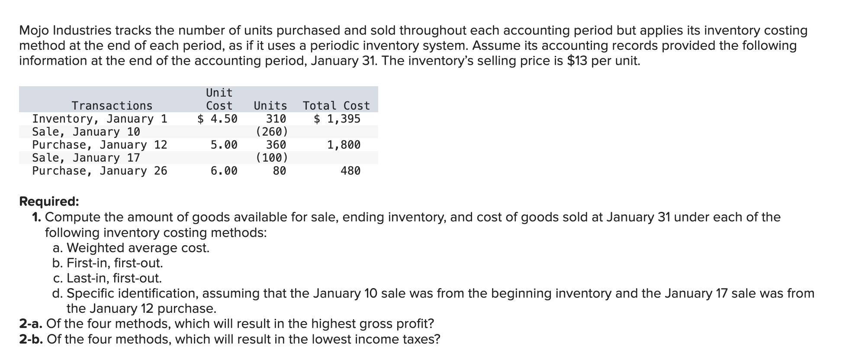
Task: Select the Sale, January 17 row label
Action: pos(86,158)
